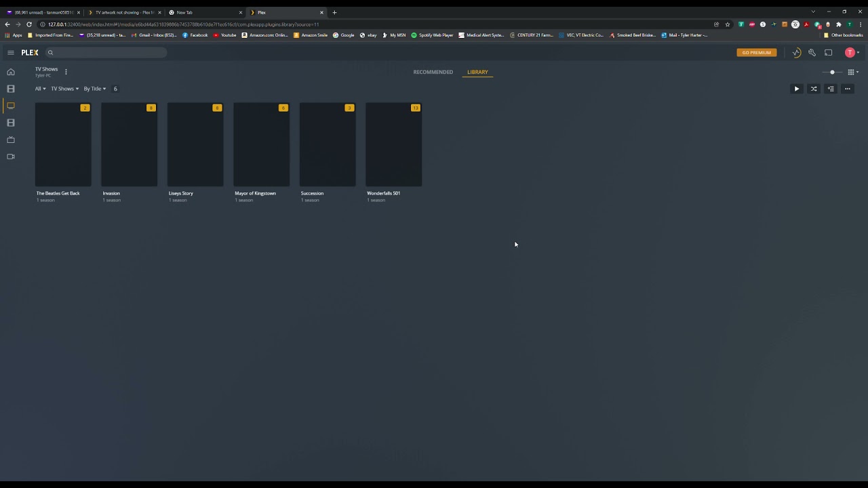The width and height of the screenshot is (868, 488).
Task: Open the grid view mode dropdown
Action: click(853, 72)
